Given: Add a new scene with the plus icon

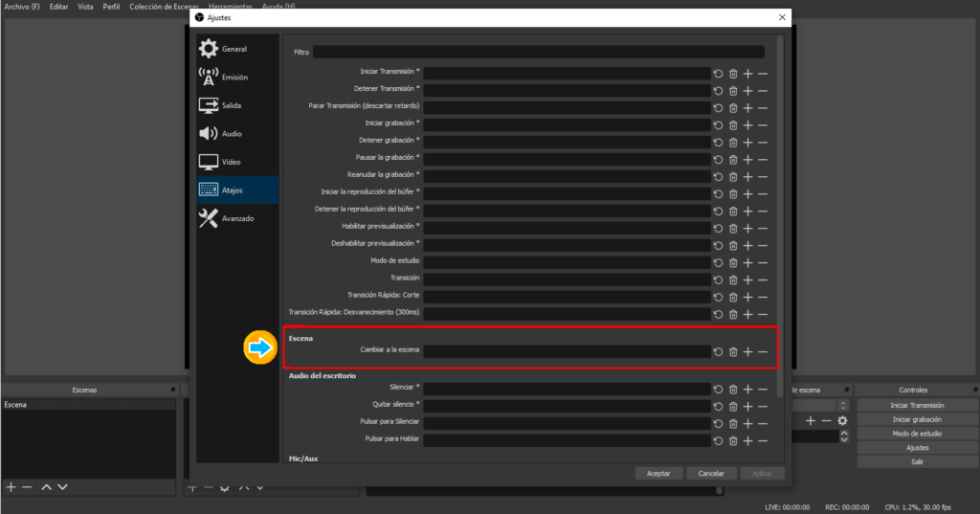Looking at the screenshot, I should click(x=11, y=487).
